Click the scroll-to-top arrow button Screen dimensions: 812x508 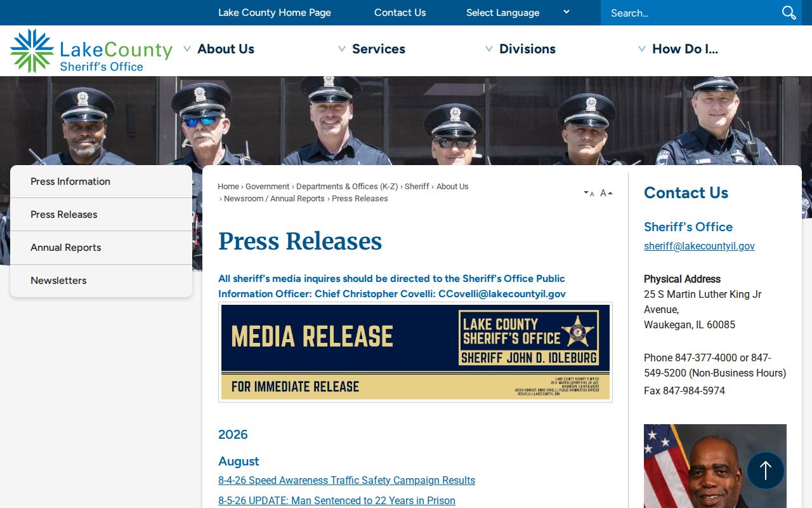tap(766, 471)
